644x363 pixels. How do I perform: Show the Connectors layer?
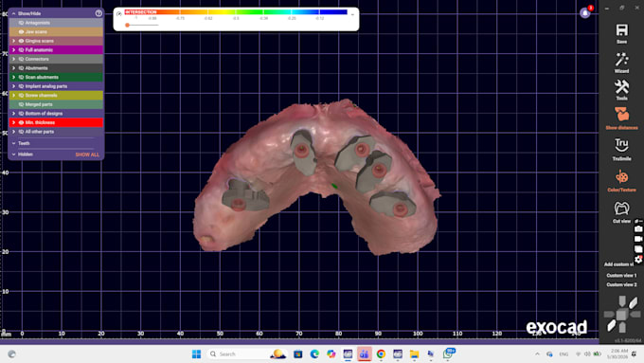[x=21, y=59]
